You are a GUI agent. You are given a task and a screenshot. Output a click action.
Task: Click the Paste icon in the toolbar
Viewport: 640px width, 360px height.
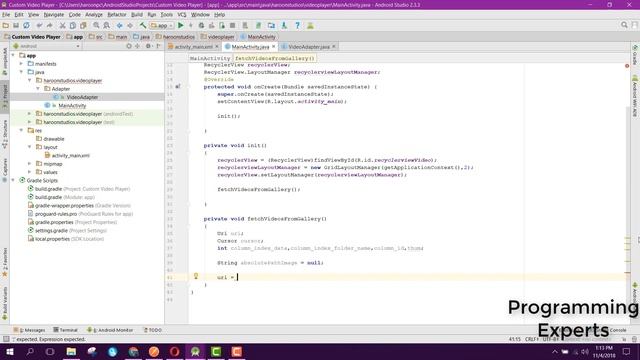[x=83, y=25]
